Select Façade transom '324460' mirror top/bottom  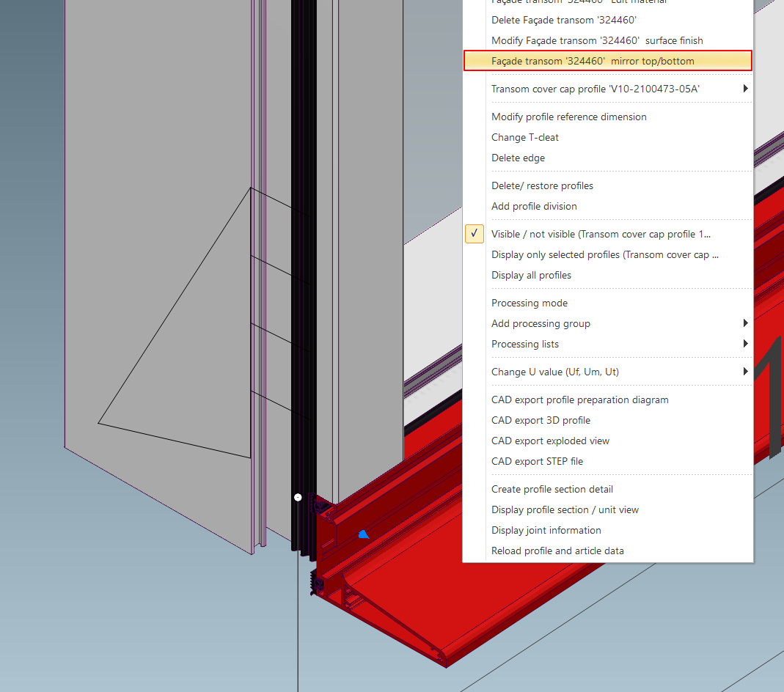click(x=593, y=61)
